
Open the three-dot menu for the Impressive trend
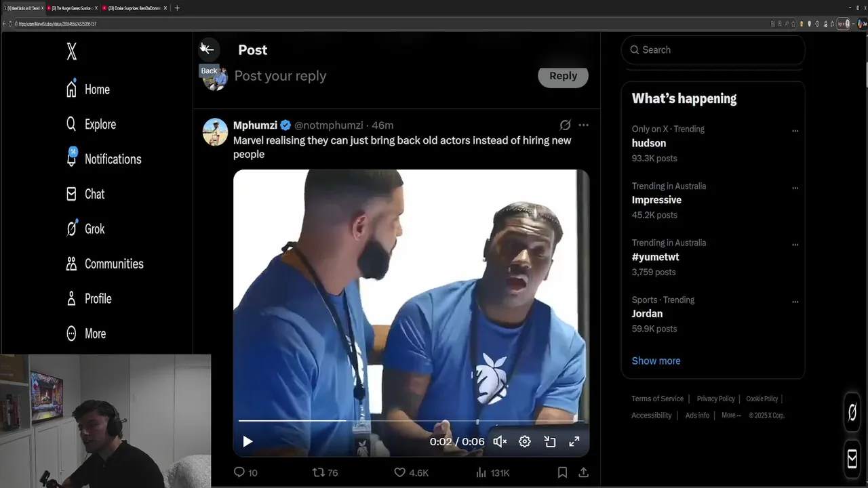795,188
